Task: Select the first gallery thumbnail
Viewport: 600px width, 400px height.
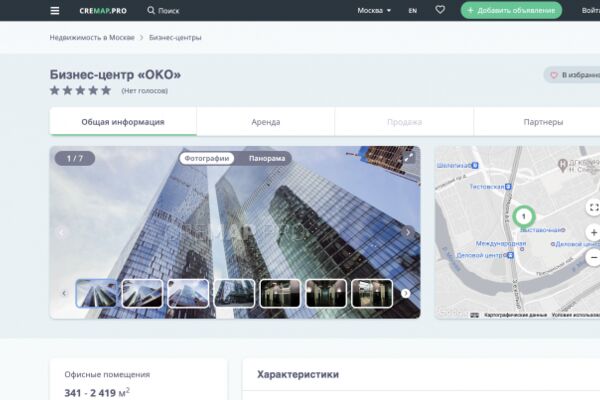Action: point(96,293)
